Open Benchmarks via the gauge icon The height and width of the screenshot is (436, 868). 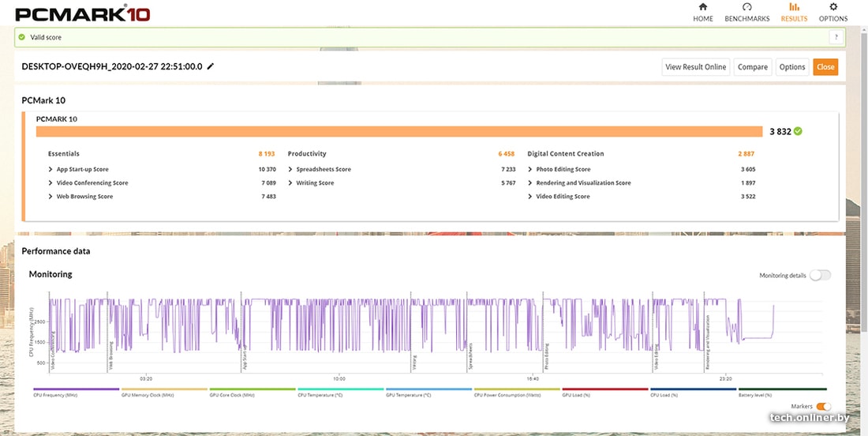[x=746, y=7]
